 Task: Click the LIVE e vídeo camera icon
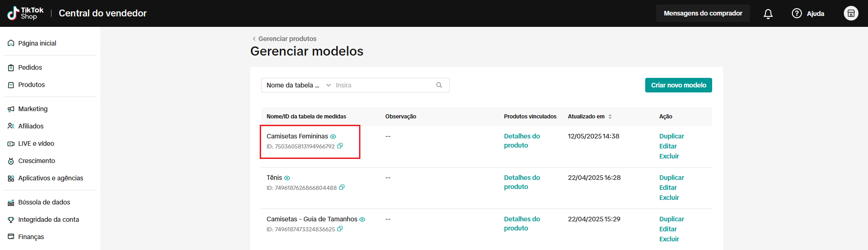11,143
